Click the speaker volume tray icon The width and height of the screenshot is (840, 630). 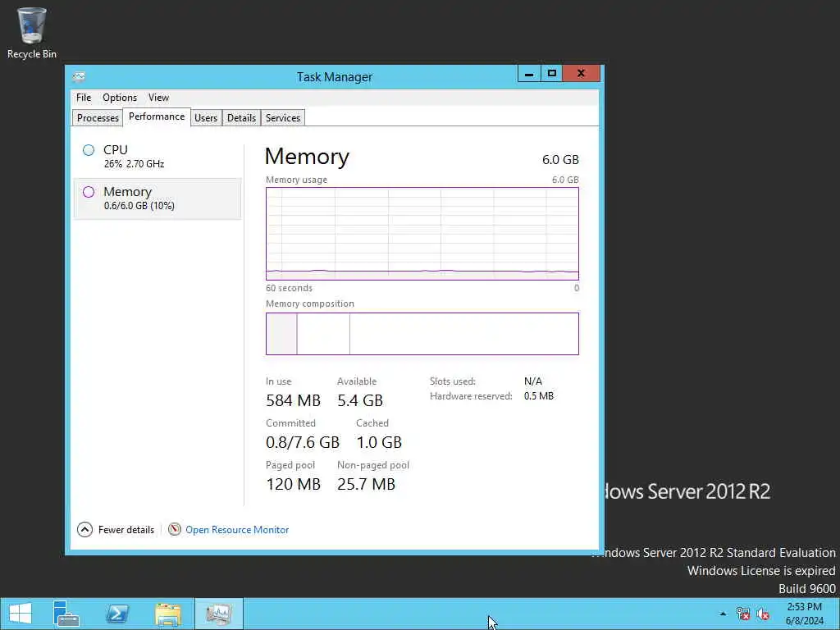point(763,614)
